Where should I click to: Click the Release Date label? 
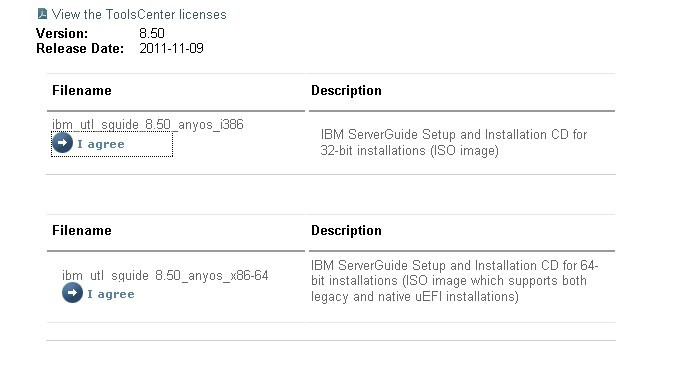(x=80, y=48)
